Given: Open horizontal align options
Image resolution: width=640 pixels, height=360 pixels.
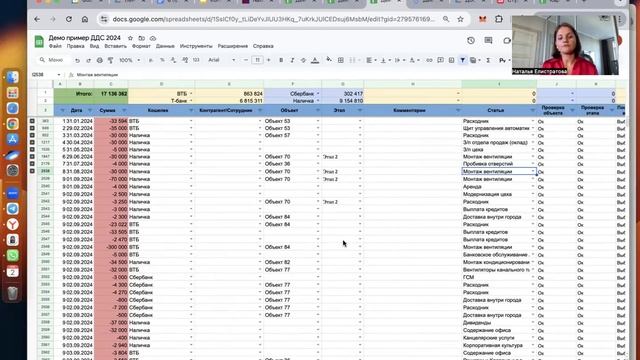Looking at the screenshot, I should 370,60.
